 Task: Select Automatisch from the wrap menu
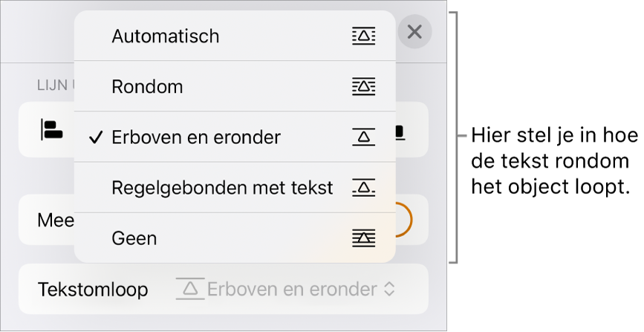[165, 36]
